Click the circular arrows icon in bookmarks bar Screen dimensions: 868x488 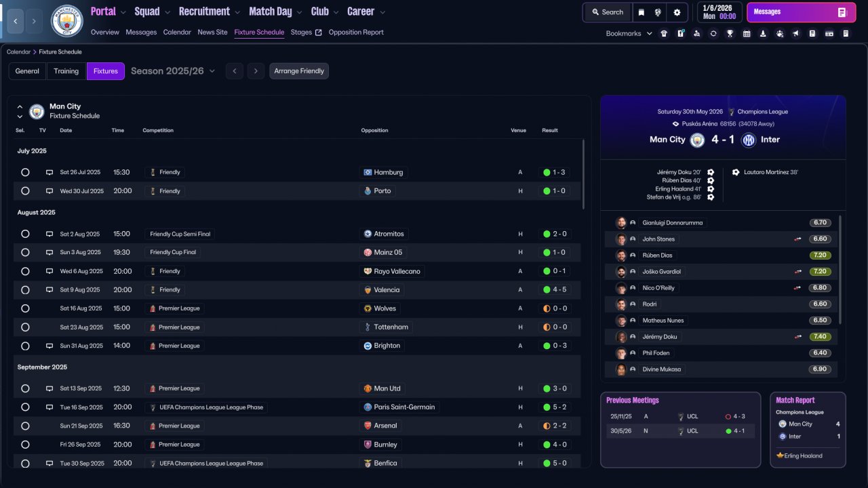click(x=713, y=33)
